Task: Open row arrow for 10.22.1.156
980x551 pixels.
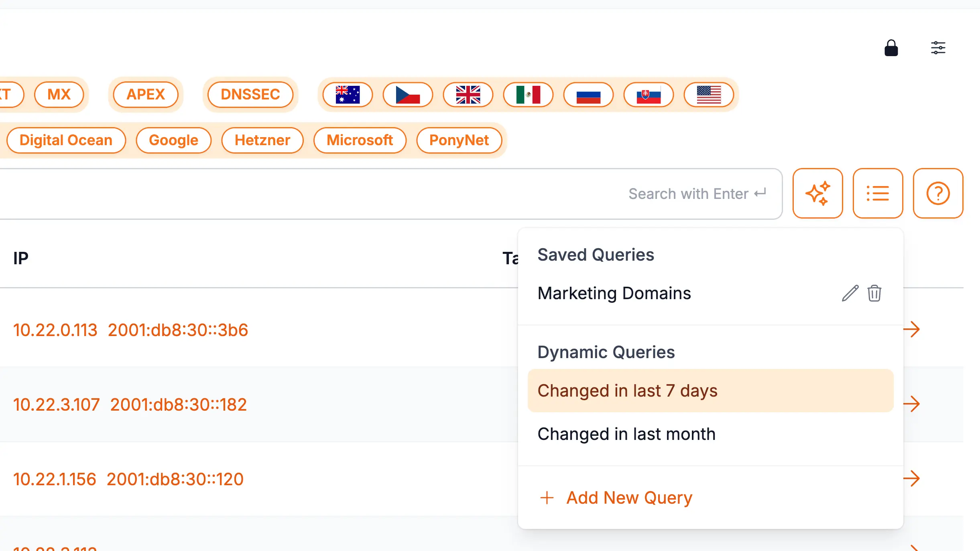Action: 911,478
